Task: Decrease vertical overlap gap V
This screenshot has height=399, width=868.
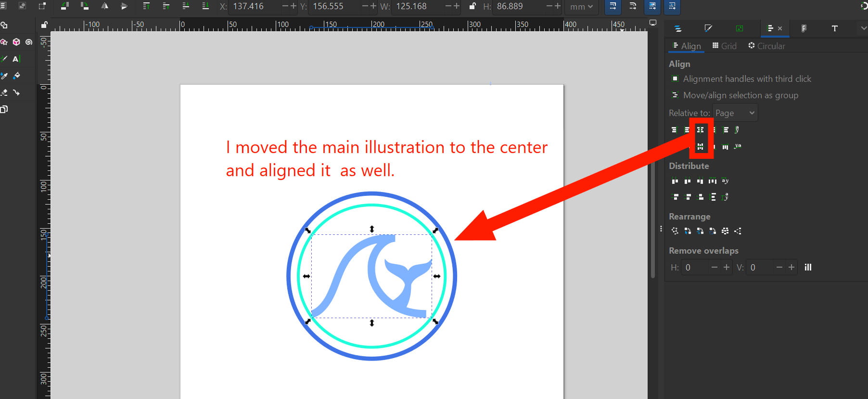Action: 779,267
